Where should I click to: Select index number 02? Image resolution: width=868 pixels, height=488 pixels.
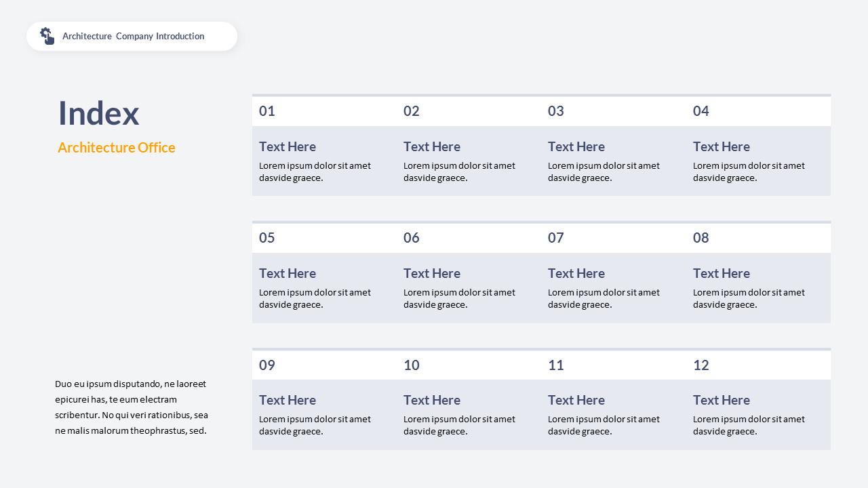412,111
